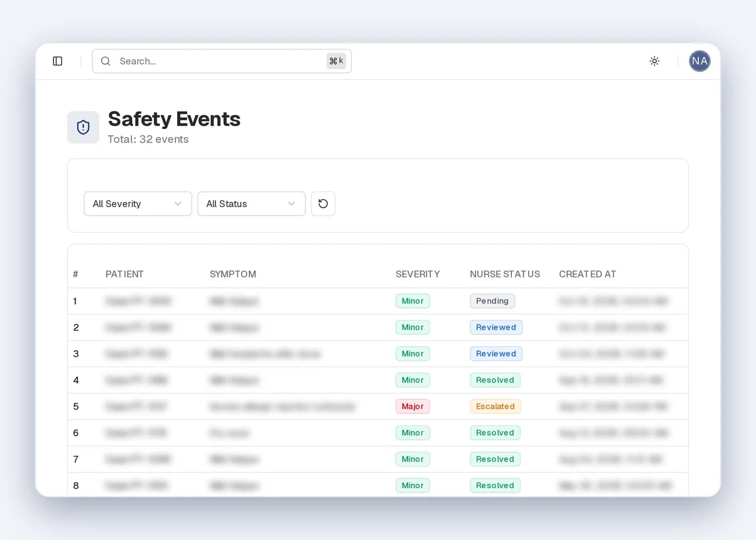756x540 pixels.
Task: Click the PATIENT column header
Action: pyautogui.click(x=124, y=274)
